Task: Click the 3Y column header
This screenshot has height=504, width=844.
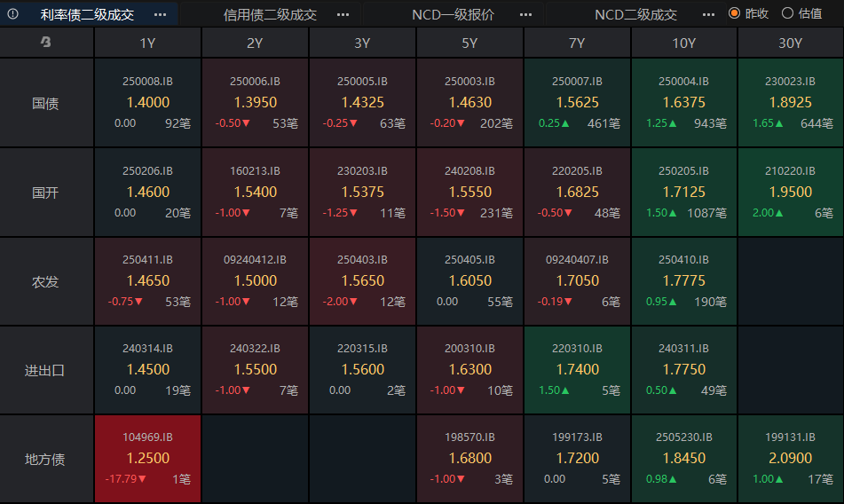Action: [362, 43]
